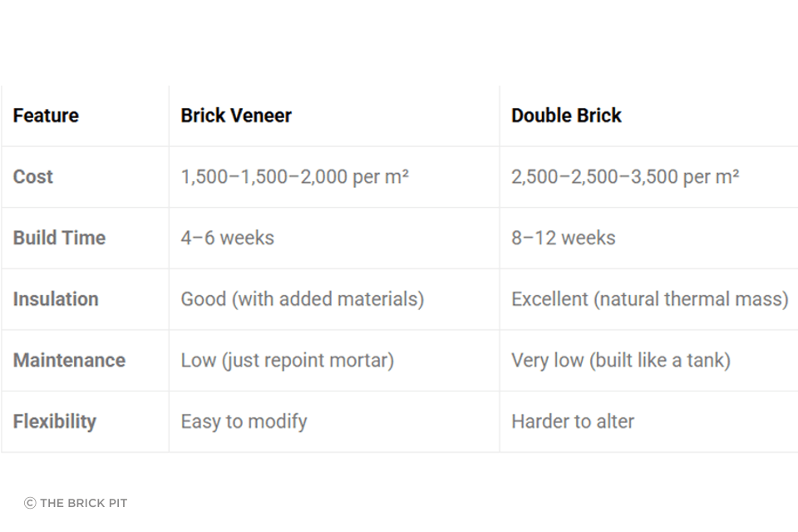Screen dimensions: 798x532
Task: Select the Double Brick column header
Action: pyautogui.click(x=566, y=116)
